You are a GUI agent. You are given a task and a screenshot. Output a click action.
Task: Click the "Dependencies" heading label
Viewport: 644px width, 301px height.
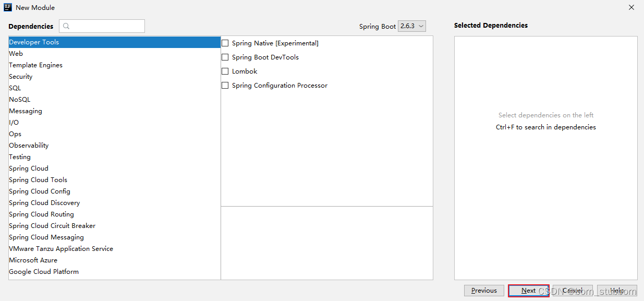pos(31,26)
